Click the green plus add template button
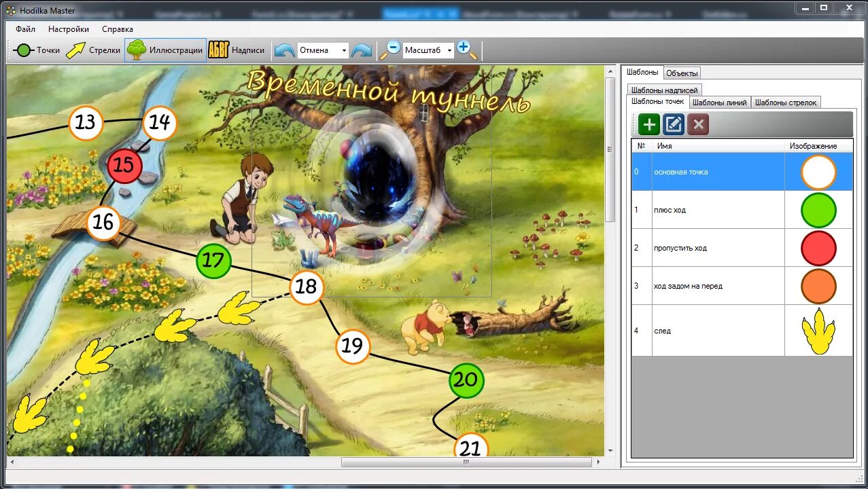Viewport: 868px width, 489px height. (x=649, y=124)
